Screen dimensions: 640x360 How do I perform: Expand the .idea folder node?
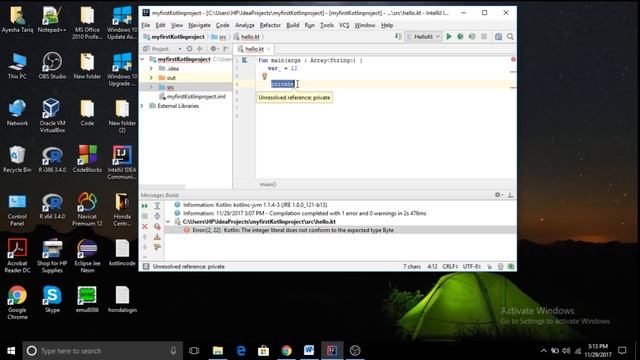(x=151, y=69)
